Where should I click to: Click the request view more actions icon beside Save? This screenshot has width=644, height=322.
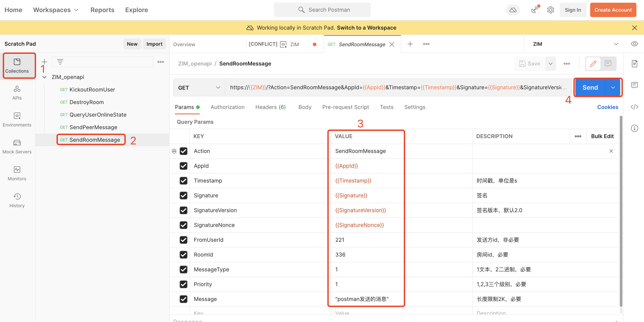567,64
